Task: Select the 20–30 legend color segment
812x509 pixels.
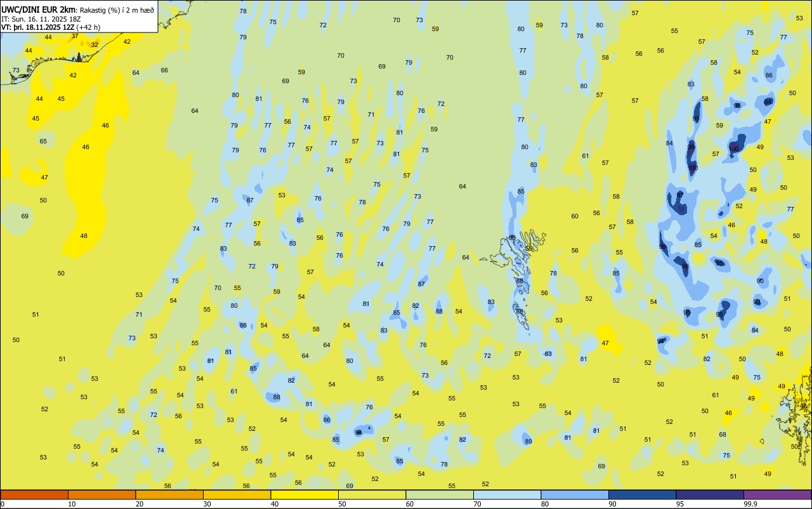Action: [x=169, y=494]
